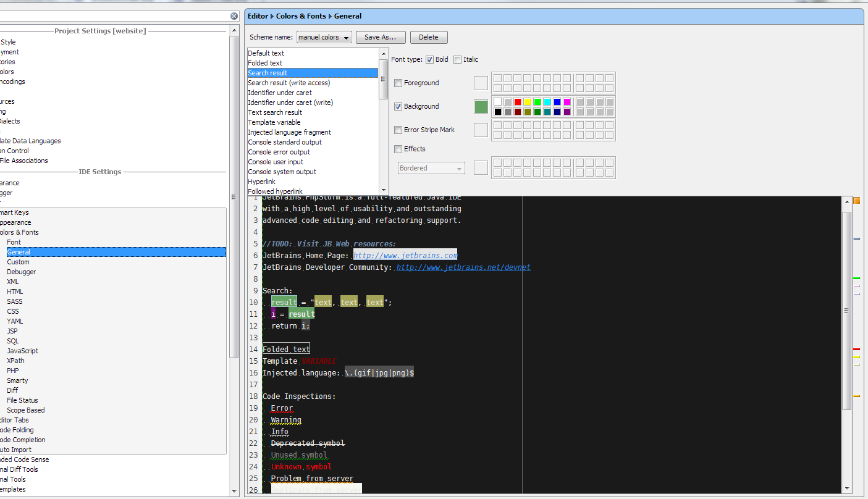Enable the Effects checkbox
Viewport: 868px width, 499px height.
(398, 149)
